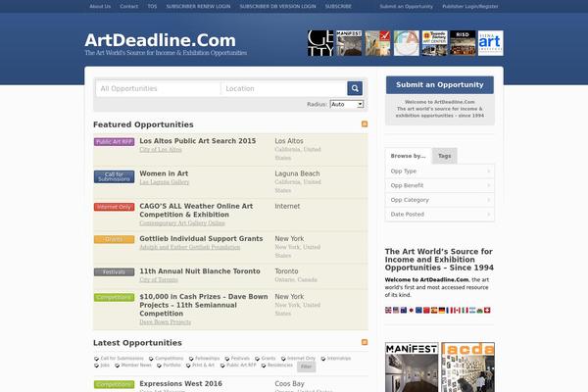Toggle the Festivals filter checkbox

pos(227,359)
